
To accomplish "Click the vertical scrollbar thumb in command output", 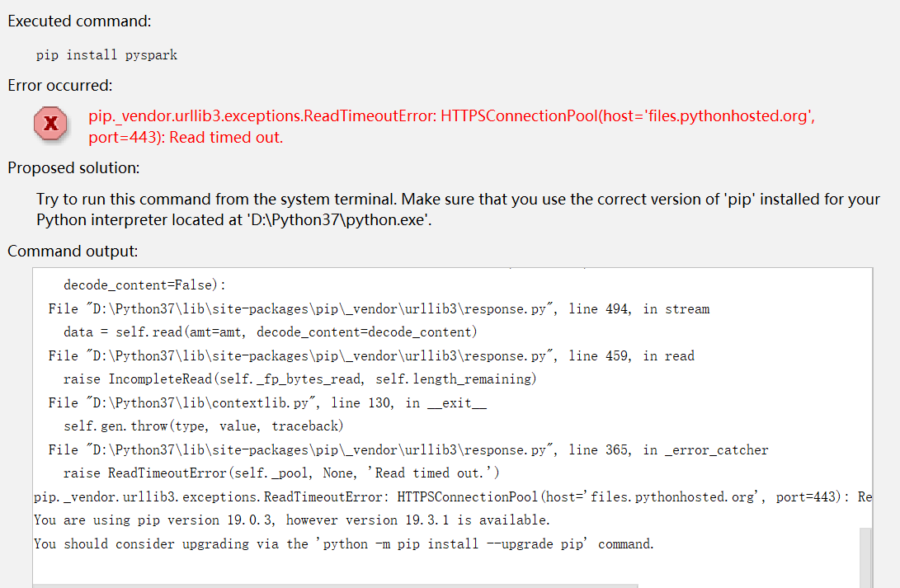I will tap(865, 557).
